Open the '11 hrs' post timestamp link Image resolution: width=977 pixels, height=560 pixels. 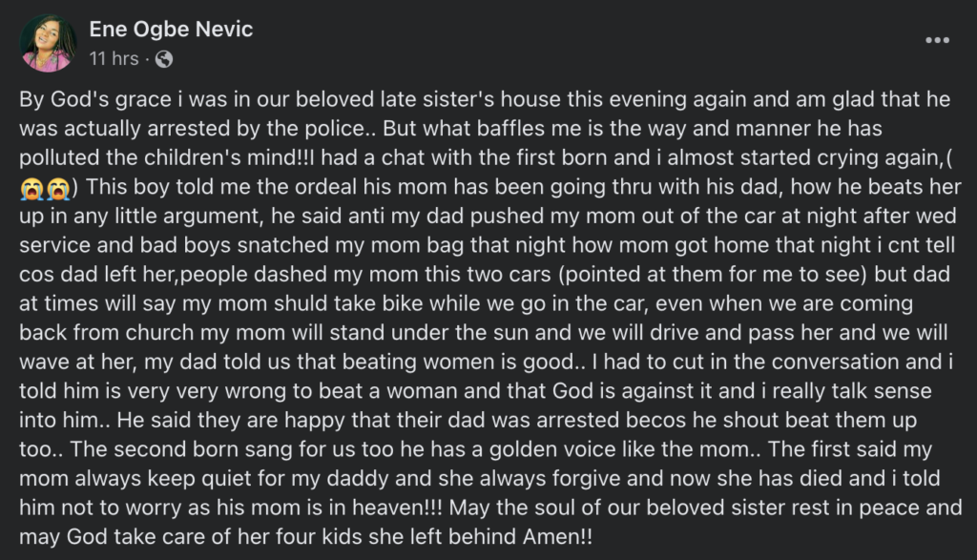tap(114, 58)
